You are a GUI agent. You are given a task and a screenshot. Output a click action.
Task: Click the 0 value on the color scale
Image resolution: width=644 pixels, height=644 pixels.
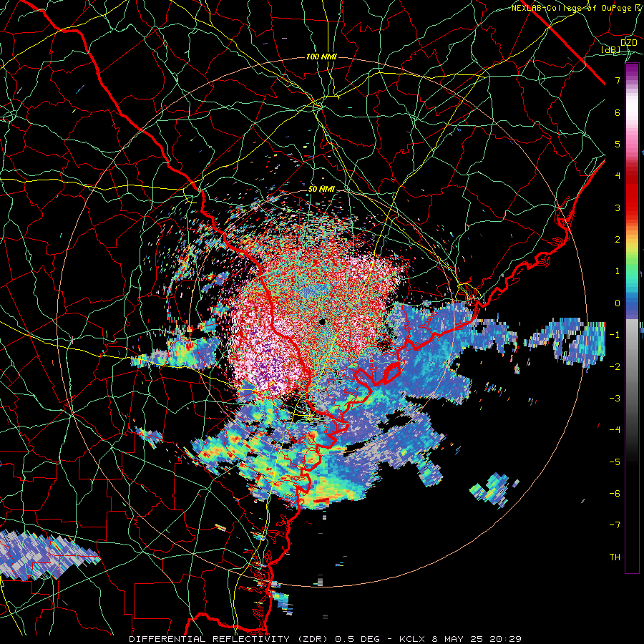(x=618, y=303)
